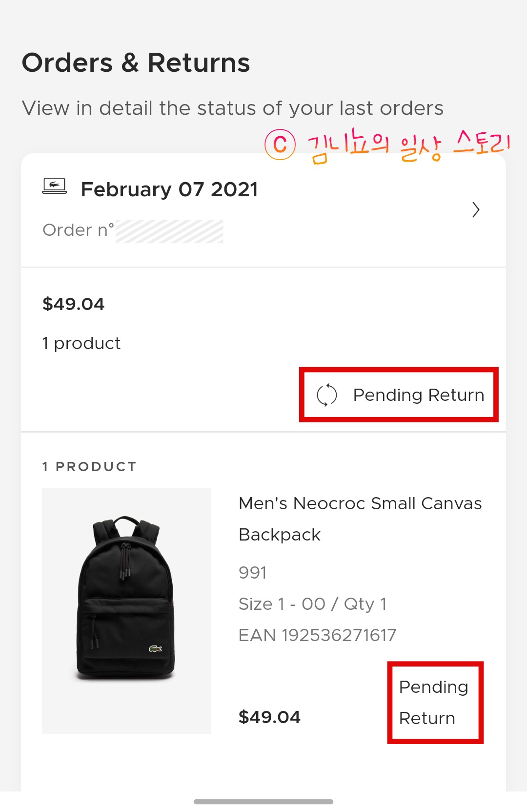Click the Orders & Returns page heading
Image resolution: width=527 pixels, height=812 pixels.
tap(136, 63)
